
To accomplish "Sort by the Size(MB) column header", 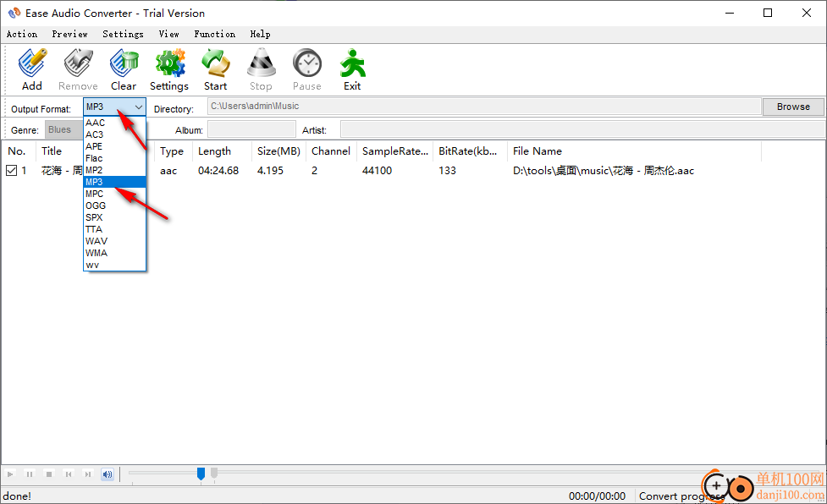I will pyautogui.click(x=278, y=151).
